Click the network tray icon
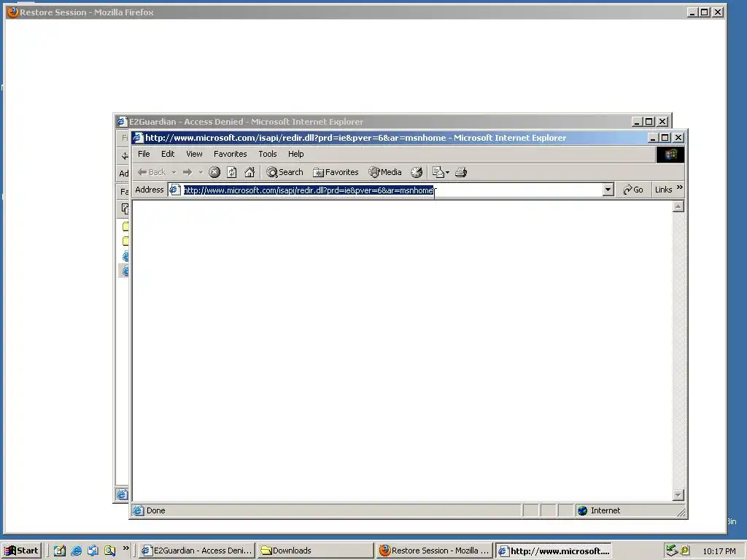747x560 pixels. pyautogui.click(x=672, y=551)
